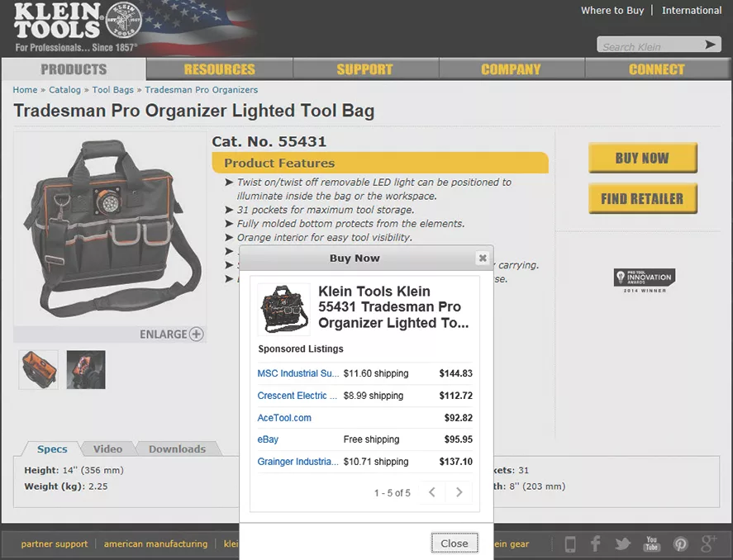Open the Pinterest footer icon
Screen dimensions: 733x560
point(680,544)
